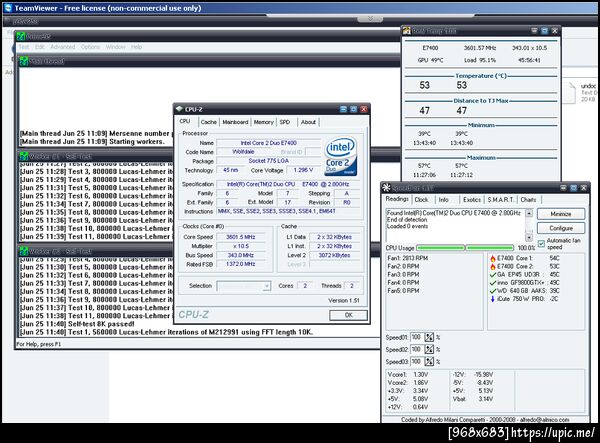Open the Options menu in Prime95

click(90, 47)
